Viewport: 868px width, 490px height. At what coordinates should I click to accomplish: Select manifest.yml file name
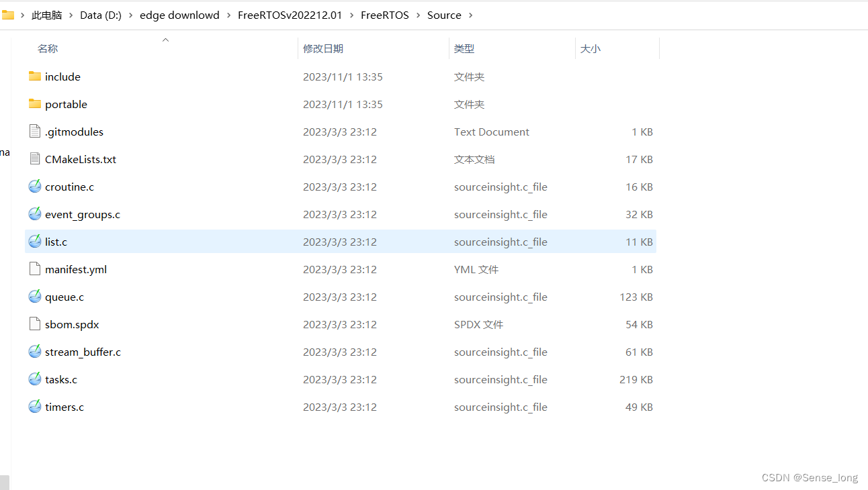pyautogui.click(x=76, y=269)
